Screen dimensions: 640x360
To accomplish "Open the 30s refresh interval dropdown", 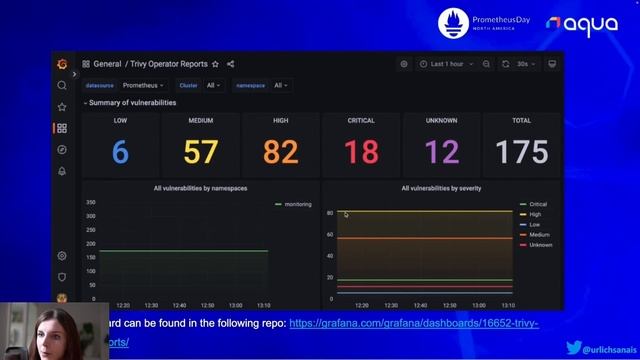I will point(526,64).
